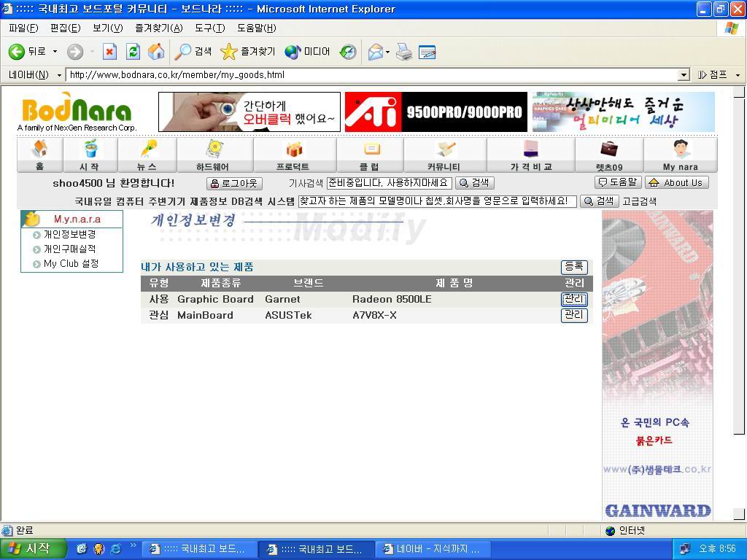Viewport: 747px width, 560px height.
Task: Open the 도움말 help button on the site
Action: (618, 182)
